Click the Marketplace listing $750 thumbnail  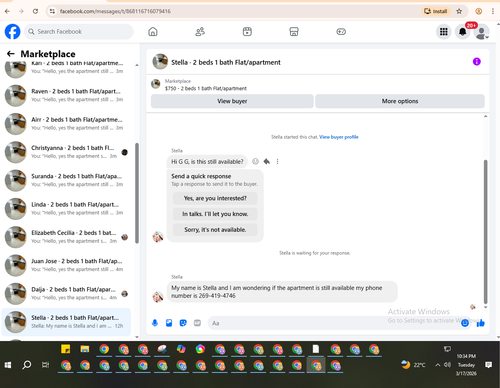tap(156, 84)
